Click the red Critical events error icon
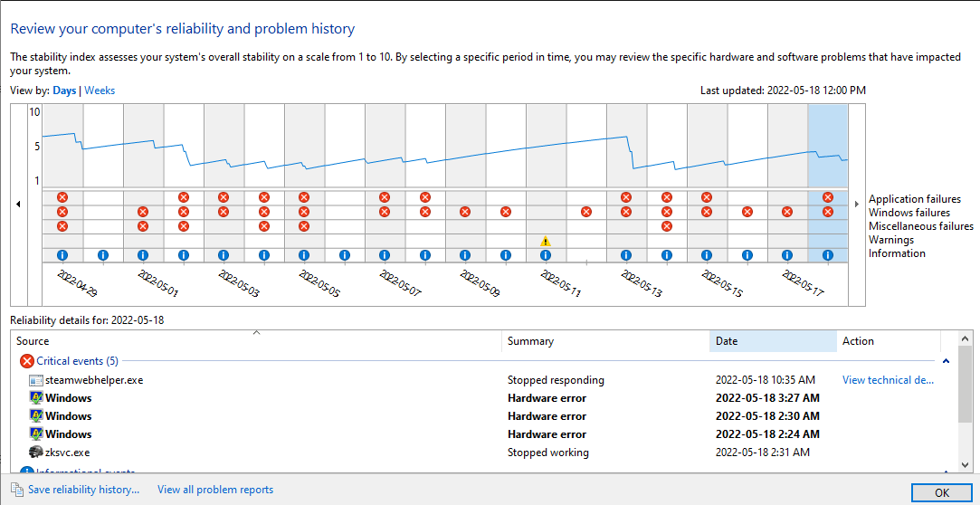980x505 pixels. [x=27, y=360]
